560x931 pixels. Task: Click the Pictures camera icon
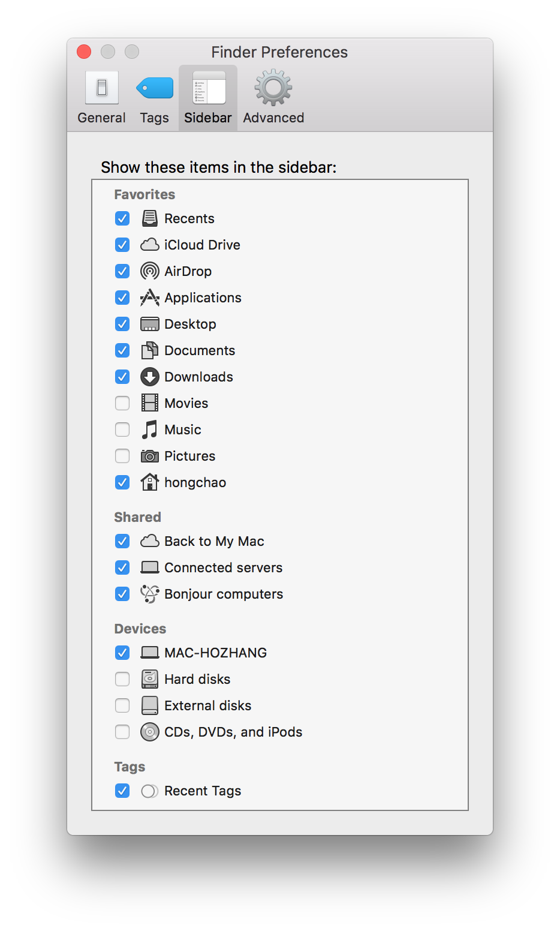point(149,456)
